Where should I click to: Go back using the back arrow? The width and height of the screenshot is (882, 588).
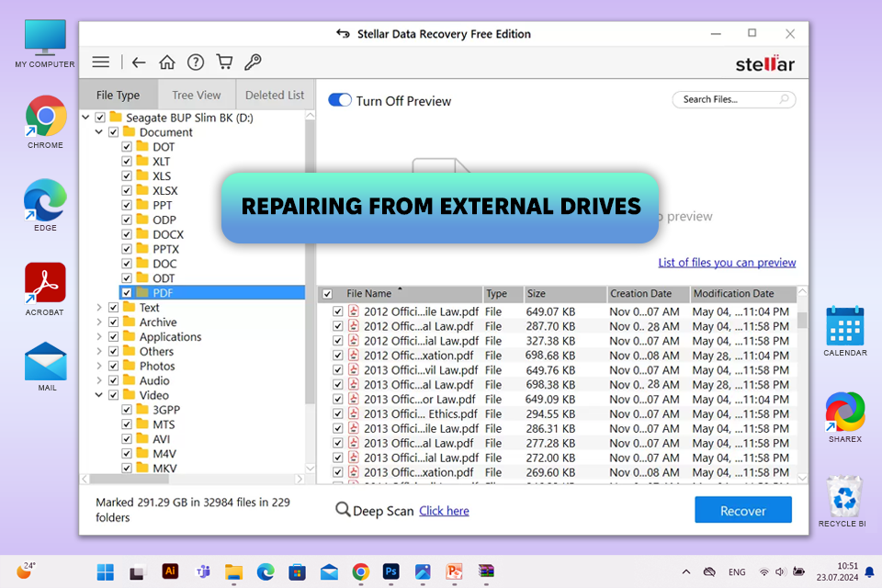point(139,62)
